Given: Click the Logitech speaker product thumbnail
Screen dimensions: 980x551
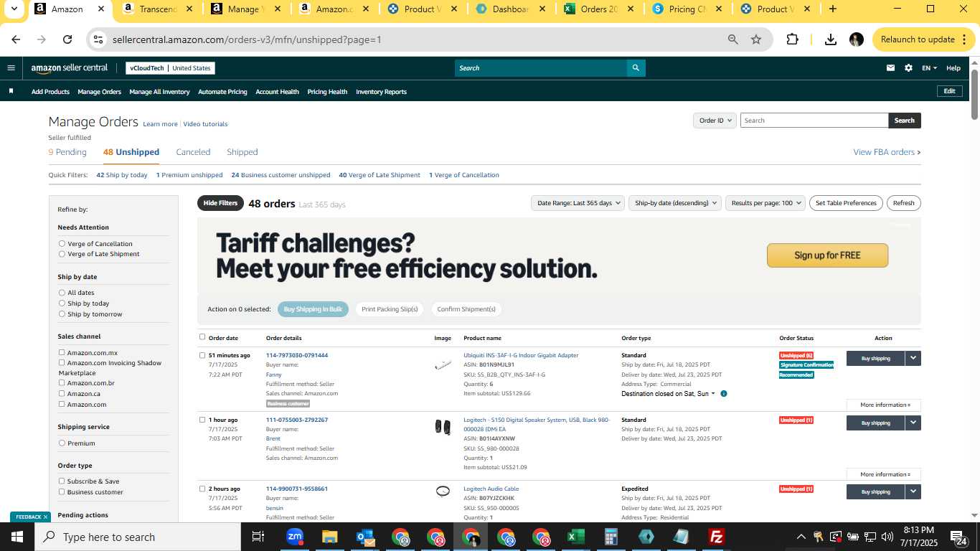Looking at the screenshot, I should click(x=443, y=428).
